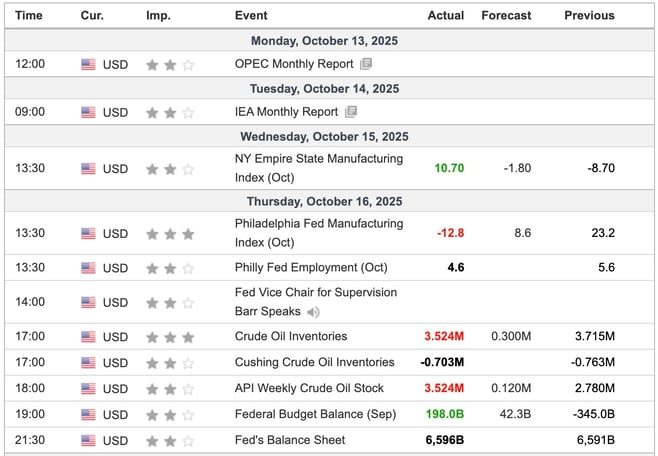658x456 pixels.
Task: Click the importance stars for NY Empire State Index
Action: 169,169
